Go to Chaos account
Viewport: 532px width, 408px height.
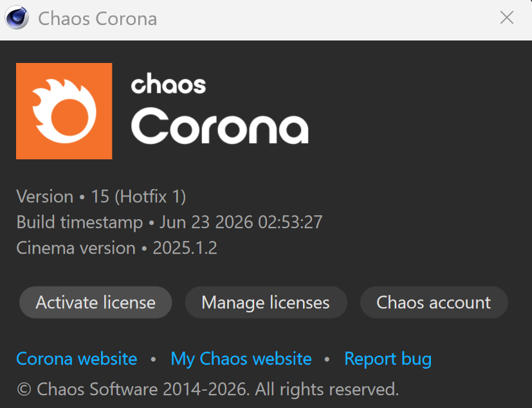[434, 302]
